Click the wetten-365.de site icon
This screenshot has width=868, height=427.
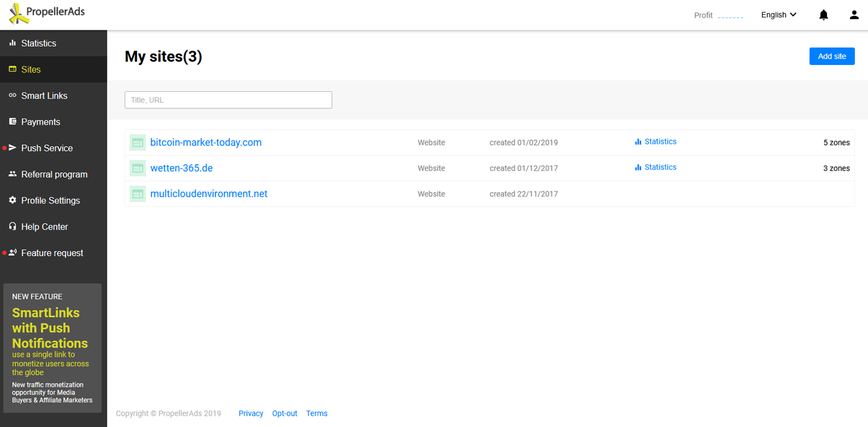[138, 168]
